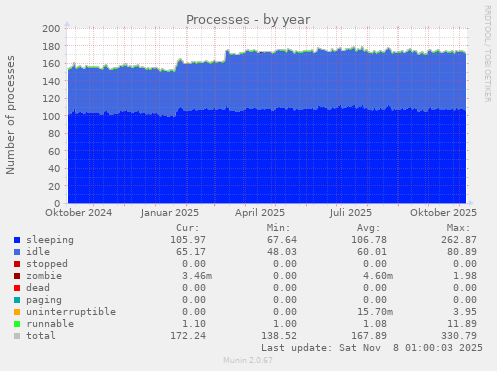Click the blue sleeping legend swatch
497x371 pixels.
click(17, 240)
